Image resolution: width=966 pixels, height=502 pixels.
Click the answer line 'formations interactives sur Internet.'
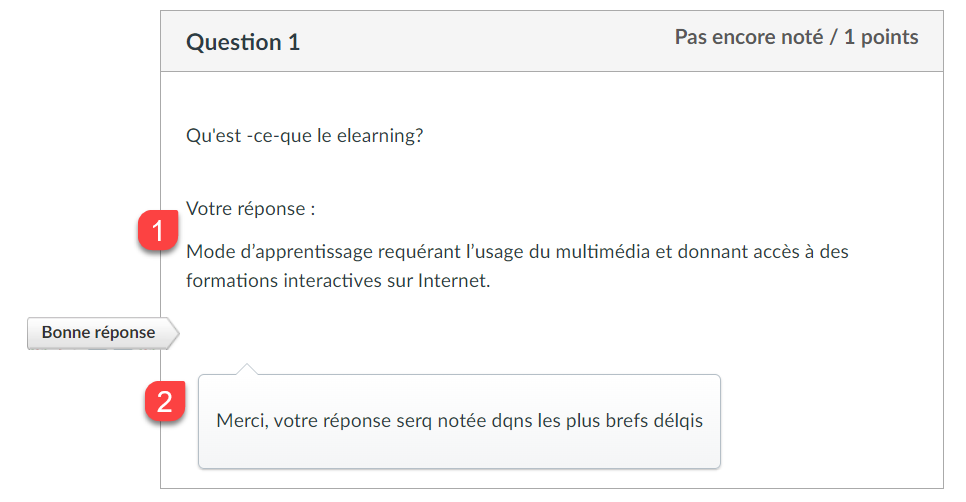click(338, 281)
